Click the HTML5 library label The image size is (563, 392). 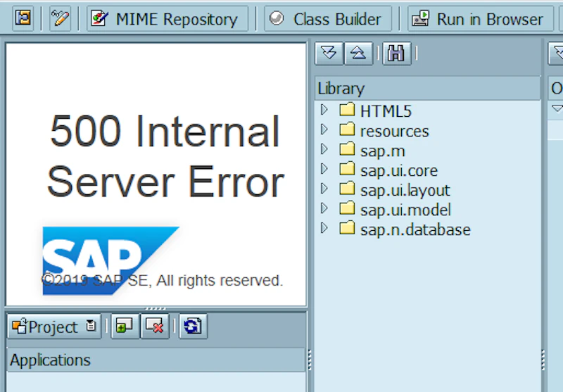pyautogui.click(x=386, y=111)
